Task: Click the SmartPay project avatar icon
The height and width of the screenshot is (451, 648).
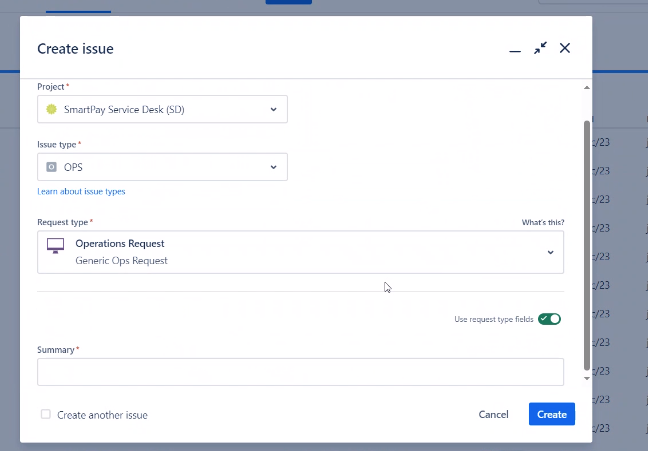Action: click(51, 109)
